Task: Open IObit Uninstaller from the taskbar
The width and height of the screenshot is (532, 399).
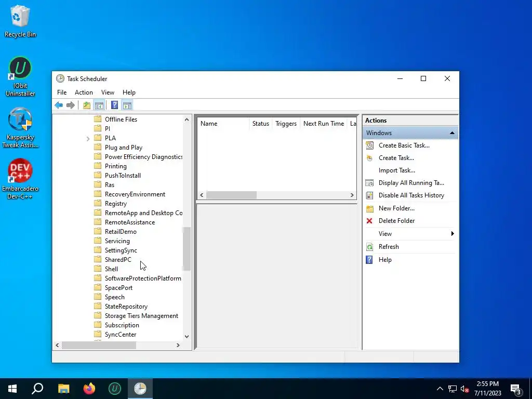Action: (x=115, y=388)
